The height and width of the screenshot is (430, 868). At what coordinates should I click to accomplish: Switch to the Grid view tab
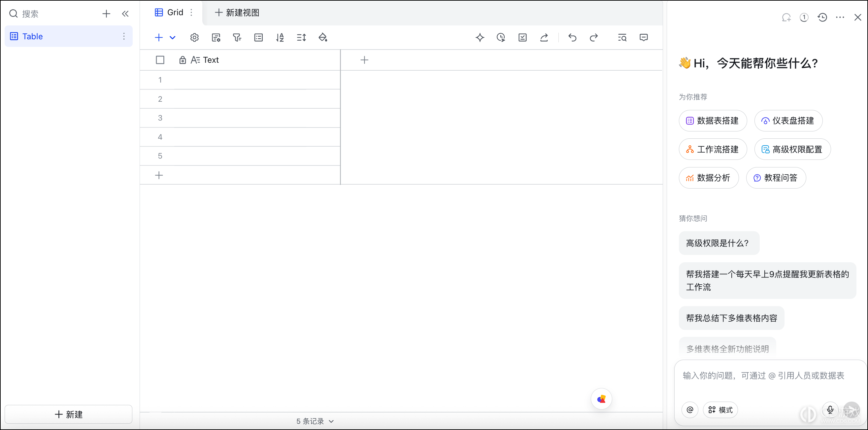pyautogui.click(x=170, y=13)
